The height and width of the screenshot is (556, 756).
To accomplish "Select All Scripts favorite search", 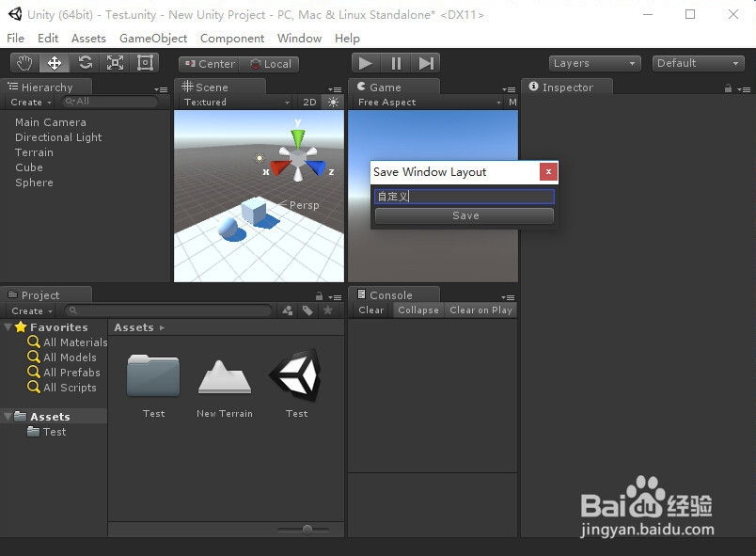I will (62, 388).
